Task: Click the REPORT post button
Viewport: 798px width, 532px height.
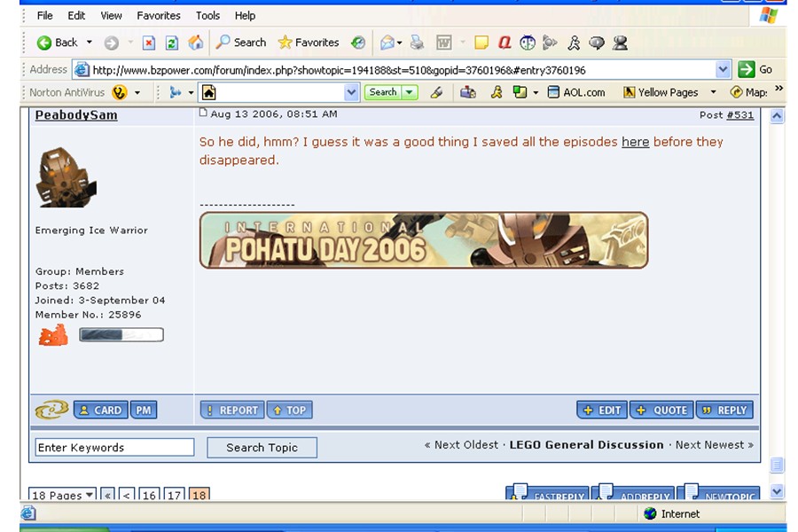Action: 232,410
